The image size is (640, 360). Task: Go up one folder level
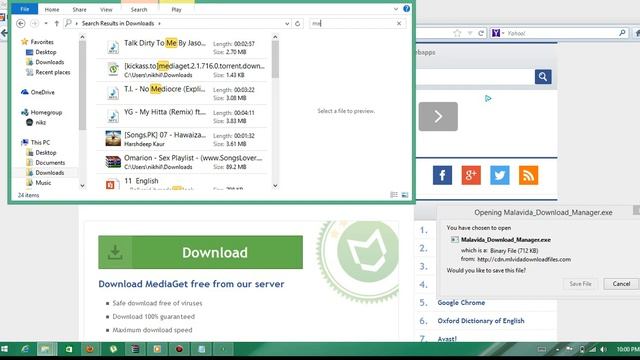pos(57,24)
